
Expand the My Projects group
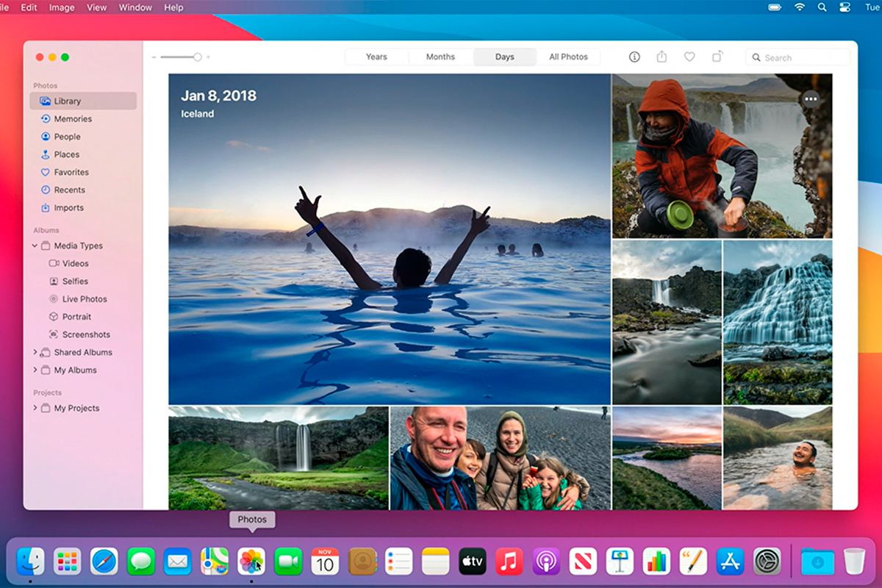[x=35, y=408]
